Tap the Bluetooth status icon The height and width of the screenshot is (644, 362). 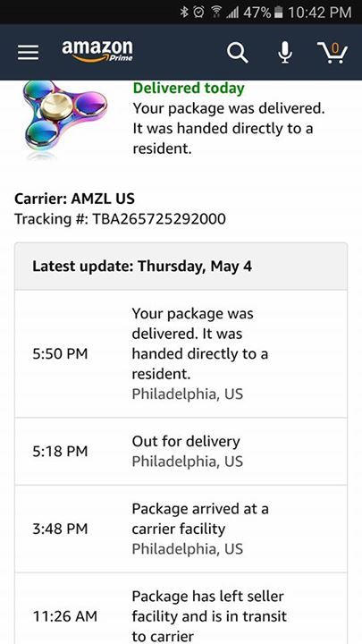click(183, 13)
